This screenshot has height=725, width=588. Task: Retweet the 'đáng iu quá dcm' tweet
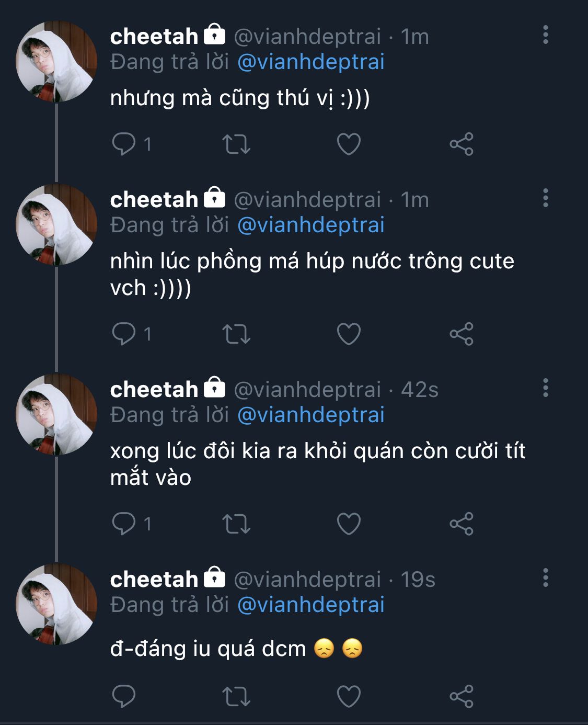236,697
